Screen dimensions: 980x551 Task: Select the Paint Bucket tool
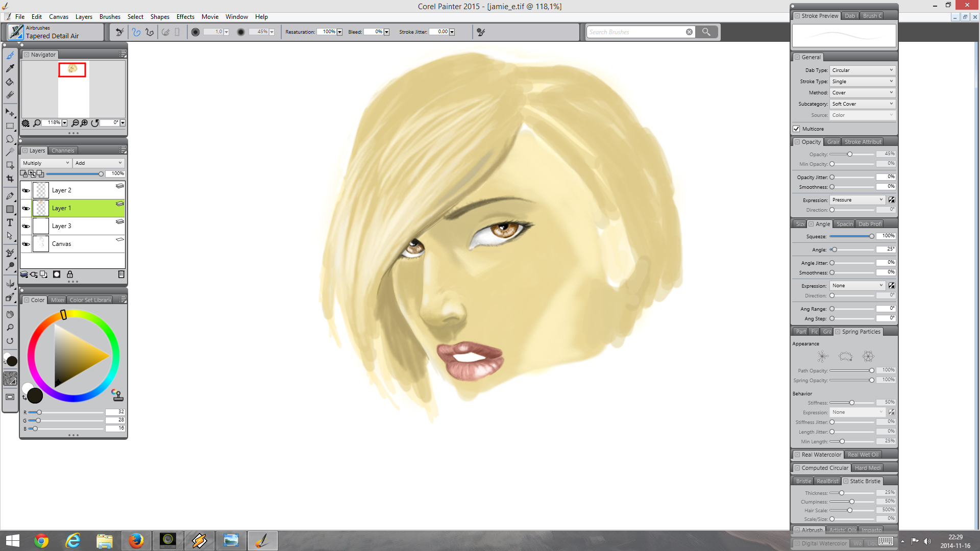tap(10, 82)
